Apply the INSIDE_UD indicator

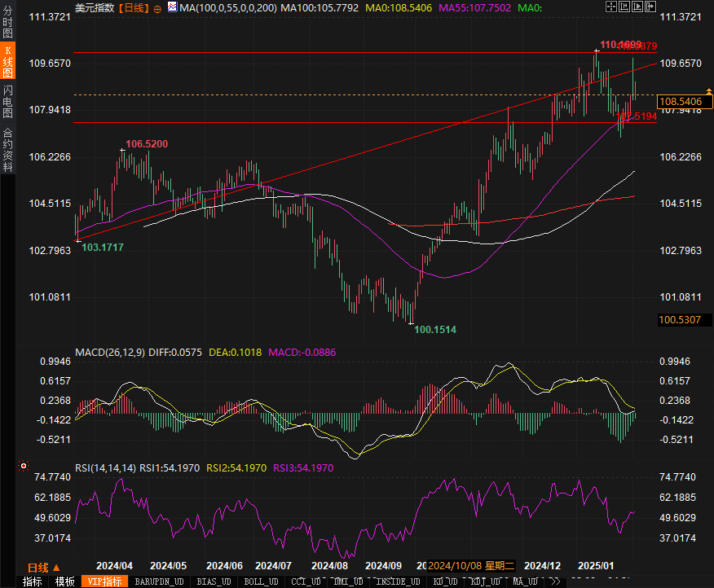(398, 581)
